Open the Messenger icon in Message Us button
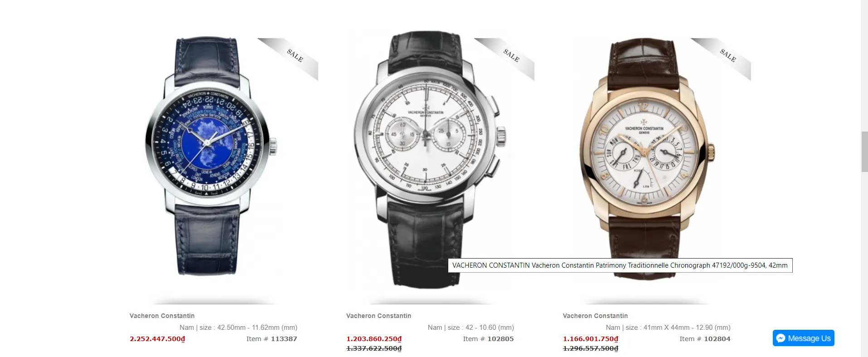The image size is (868, 357). [781, 338]
